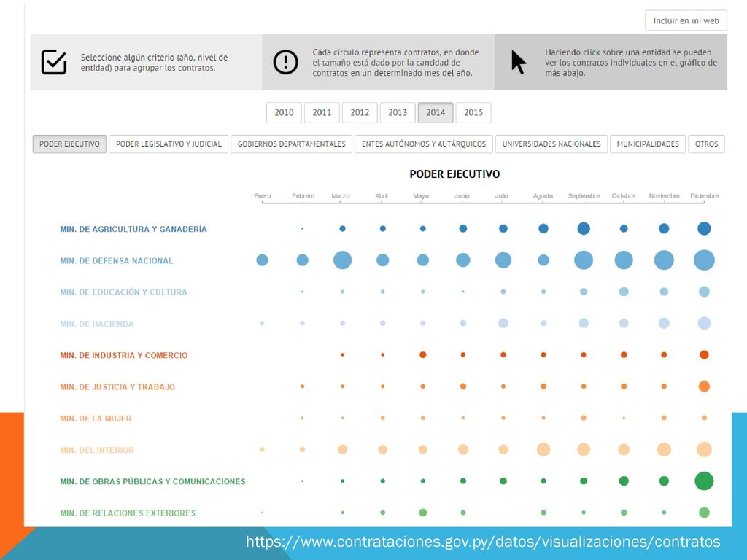Open Min. de Justicia y Trabajo entity
The height and width of the screenshot is (560, 747).
click(x=117, y=386)
